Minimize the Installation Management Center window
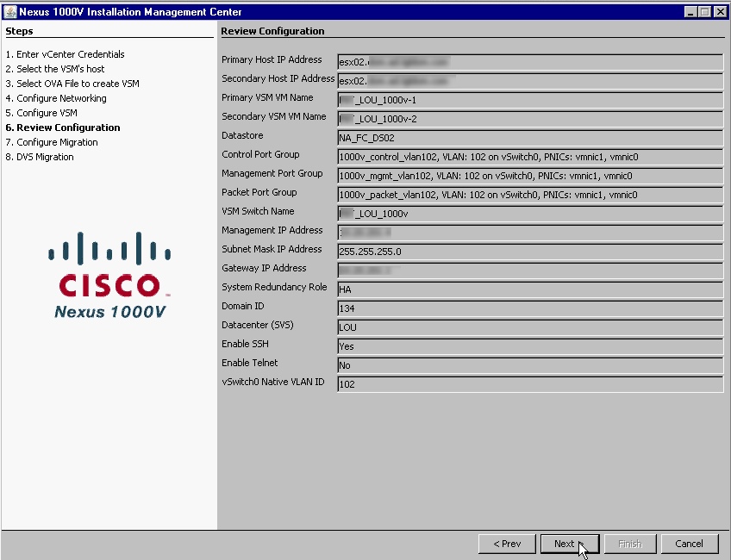The width and height of the screenshot is (731, 560). pos(690,12)
